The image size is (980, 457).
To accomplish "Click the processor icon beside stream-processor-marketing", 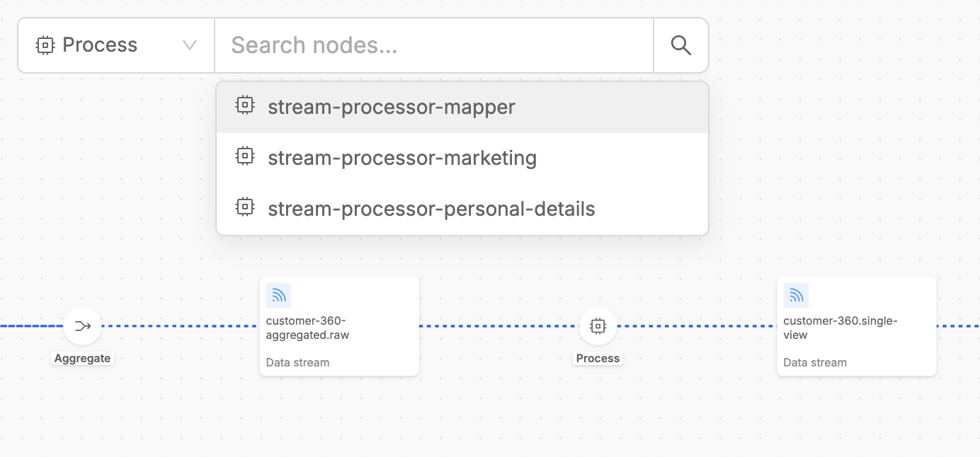I will (244, 156).
